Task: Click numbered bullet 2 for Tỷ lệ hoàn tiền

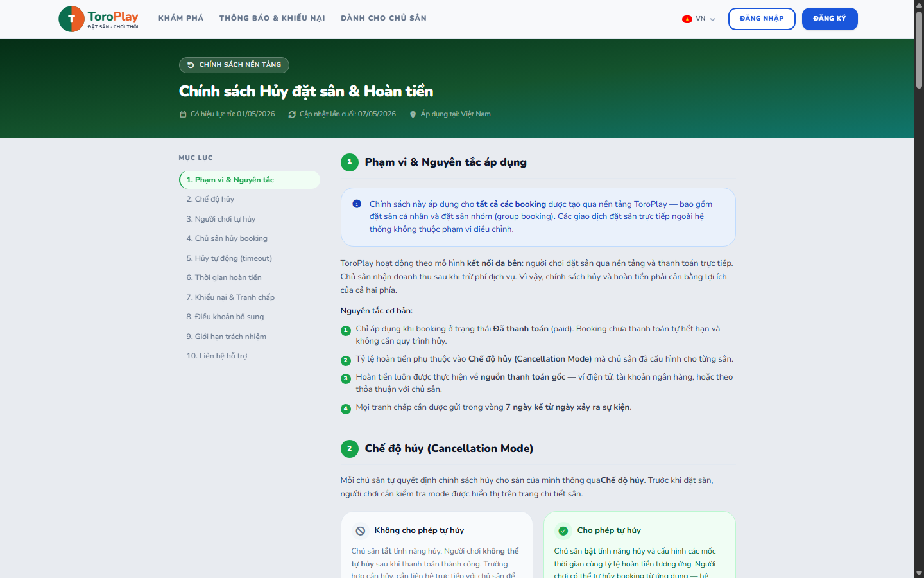Action: pyautogui.click(x=346, y=360)
